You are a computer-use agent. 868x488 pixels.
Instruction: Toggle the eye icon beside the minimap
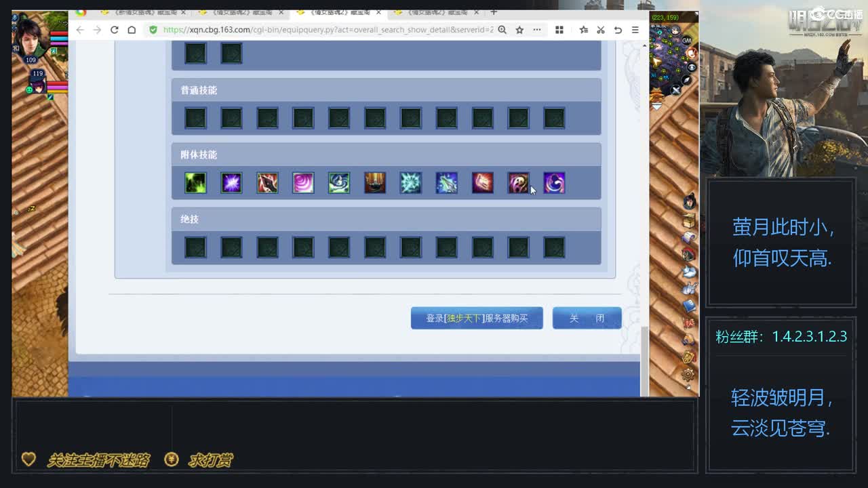click(x=691, y=67)
